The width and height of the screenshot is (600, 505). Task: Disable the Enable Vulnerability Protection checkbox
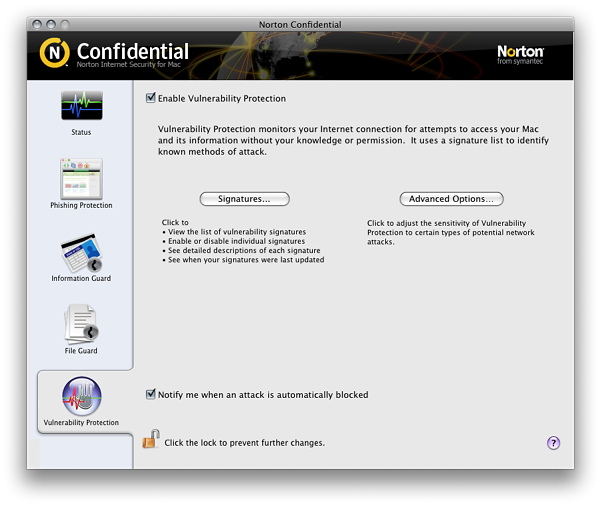tap(151, 98)
